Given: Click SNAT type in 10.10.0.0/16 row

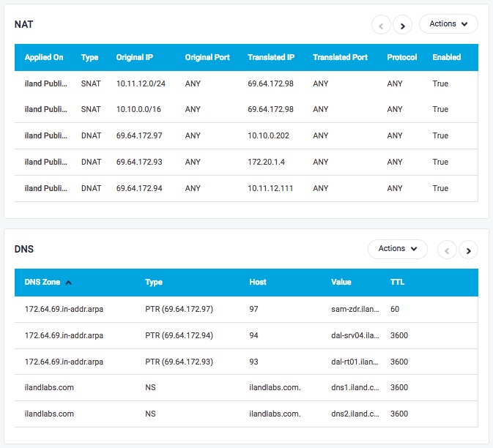Looking at the screenshot, I should tap(91, 109).
